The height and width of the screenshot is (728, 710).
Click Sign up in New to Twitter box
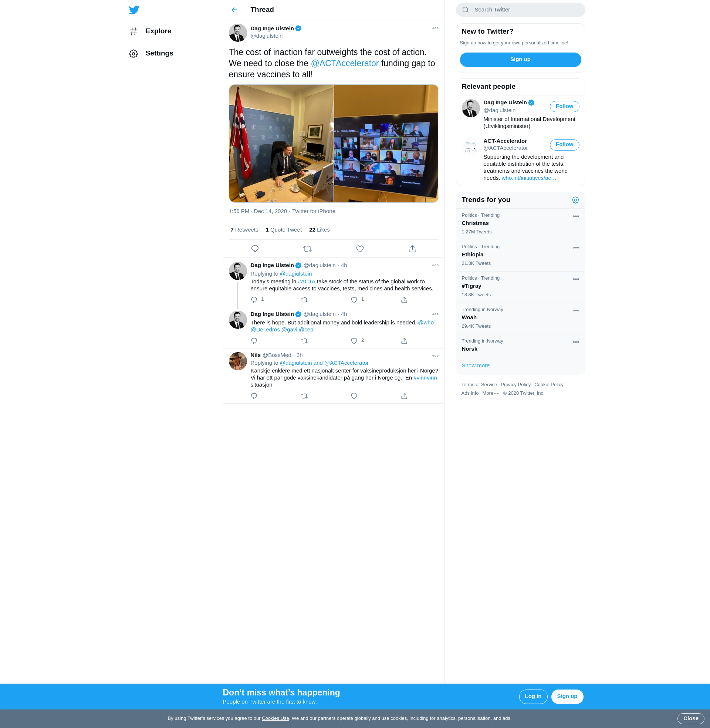[520, 60]
